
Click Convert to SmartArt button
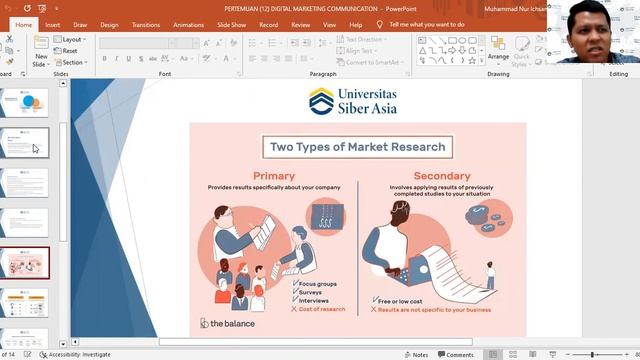click(370, 62)
